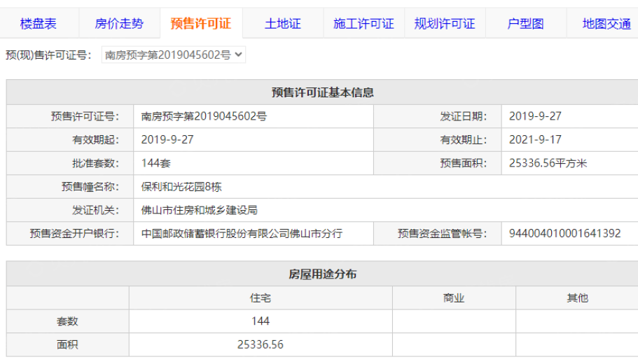Click the 预售面积 value 25336.56平方米

[x=548, y=163]
